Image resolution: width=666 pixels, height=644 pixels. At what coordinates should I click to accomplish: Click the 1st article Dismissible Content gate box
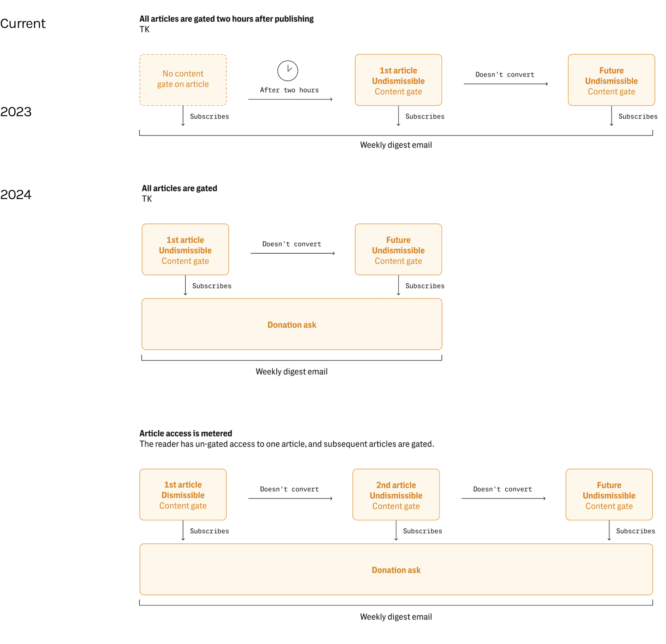pyautogui.click(x=183, y=494)
